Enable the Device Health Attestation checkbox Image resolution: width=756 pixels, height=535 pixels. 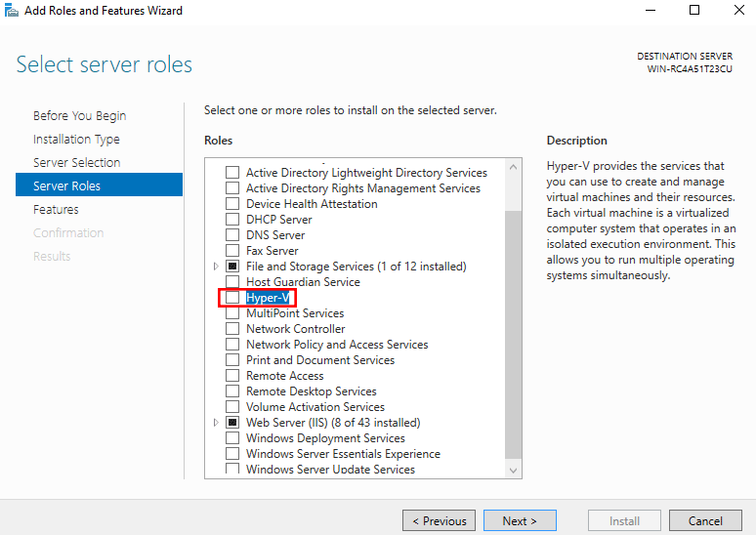tap(232, 204)
